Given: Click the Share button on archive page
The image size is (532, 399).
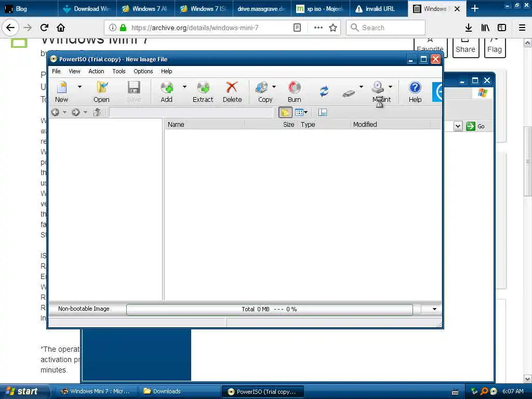Looking at the screenshot, I should (465, 47).
